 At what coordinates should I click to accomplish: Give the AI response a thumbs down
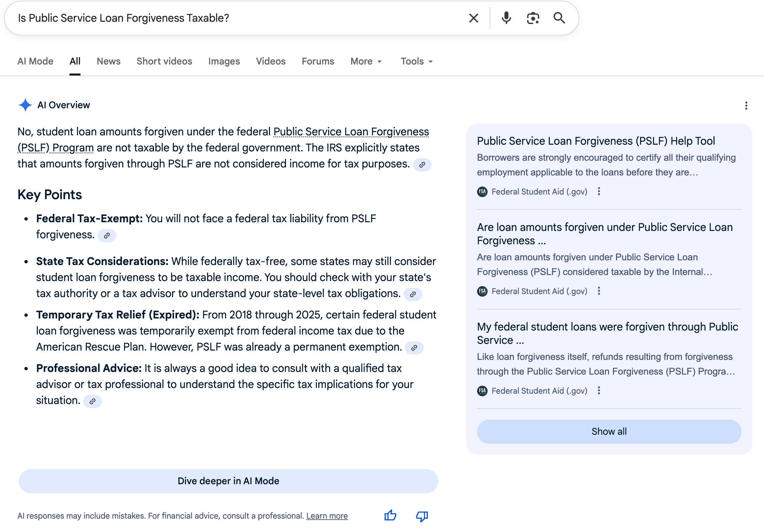[x=421, y=516]
